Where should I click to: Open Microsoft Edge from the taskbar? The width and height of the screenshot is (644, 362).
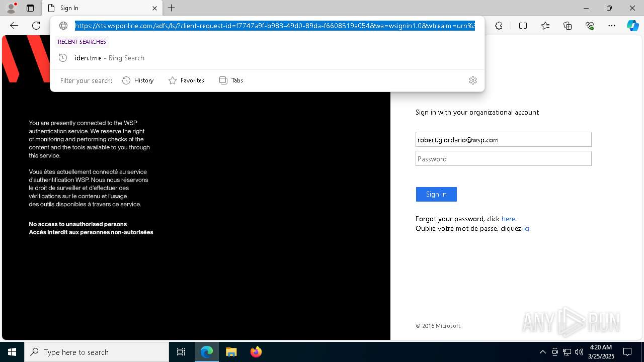pyautogui.click(x=207, y=352)
